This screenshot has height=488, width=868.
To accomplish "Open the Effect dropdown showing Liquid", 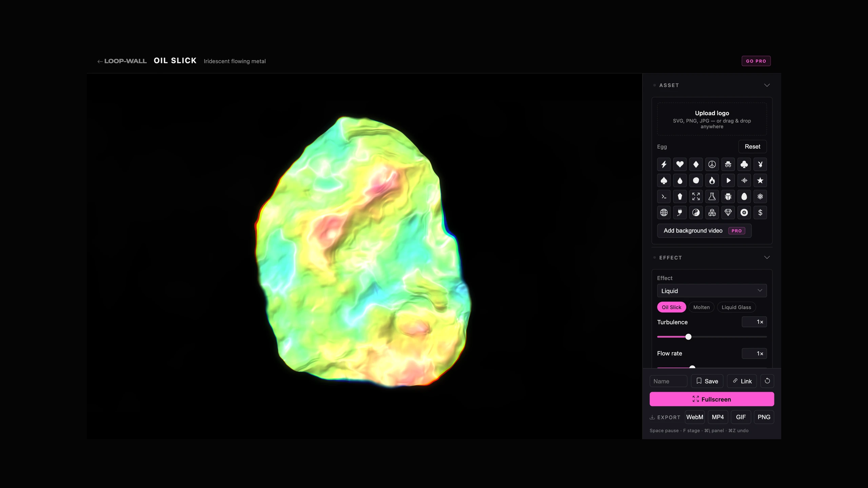I will 712,291.
